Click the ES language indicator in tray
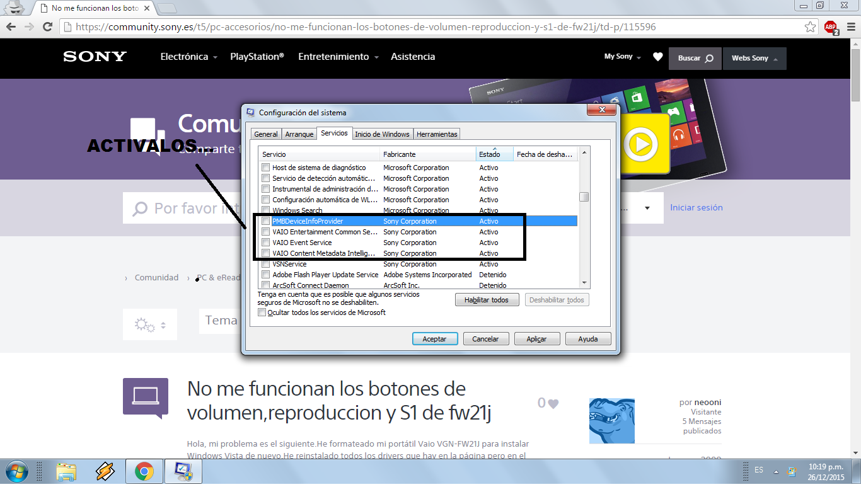The height and width of the screenshot is (504, 861). coord(759,470)
